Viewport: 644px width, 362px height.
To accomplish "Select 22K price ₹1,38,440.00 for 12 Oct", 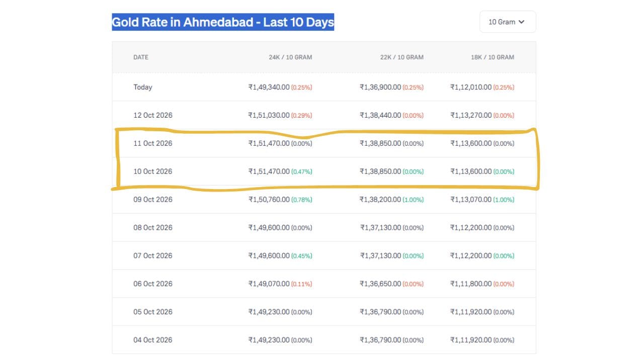I will point(380,115).
